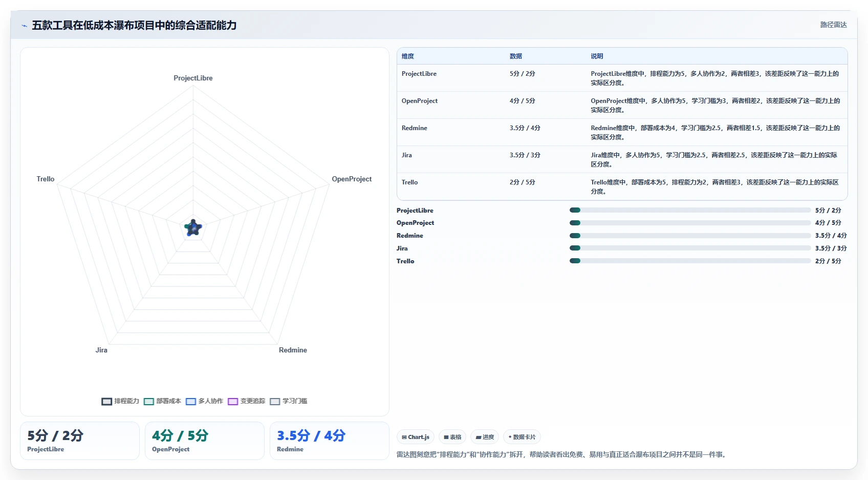868x480 pixels.
Task: Click the 5分 / 2分 score right of the progress bar
Action: pos(828,211)
